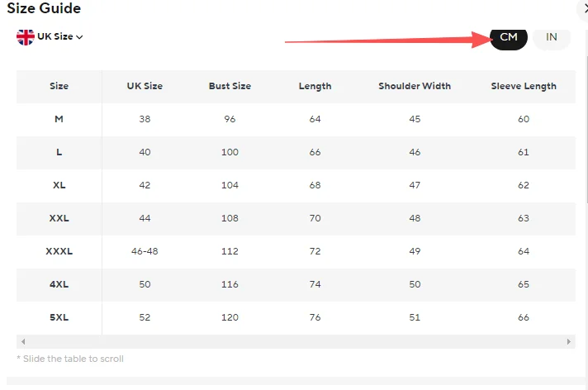
Task: Click the right scroll arrow under the table
Action: point(568,341)
